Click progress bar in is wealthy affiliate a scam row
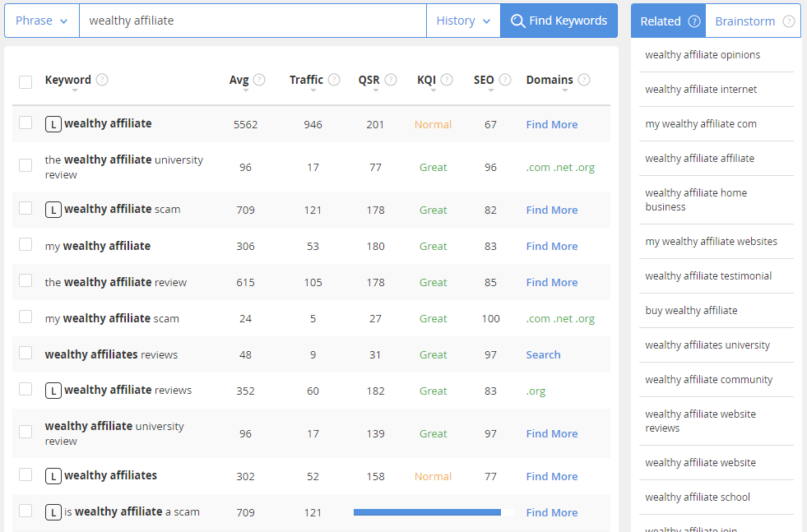The image size is (807, 532). (x=434, y=512)
